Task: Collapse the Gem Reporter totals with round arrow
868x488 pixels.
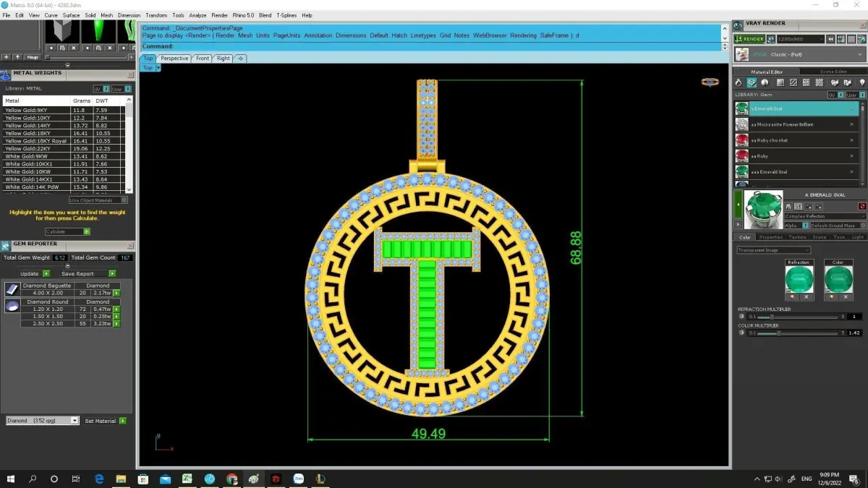Action: [68, 265]
